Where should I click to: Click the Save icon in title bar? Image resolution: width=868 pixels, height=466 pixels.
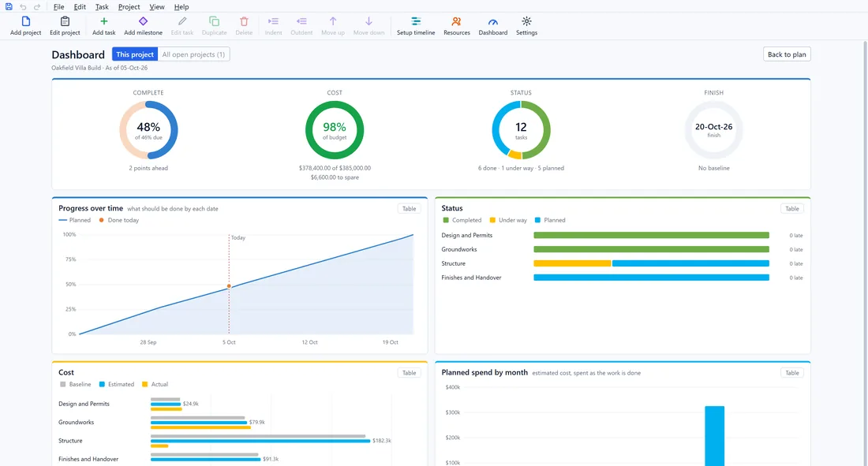coord(9,6)
